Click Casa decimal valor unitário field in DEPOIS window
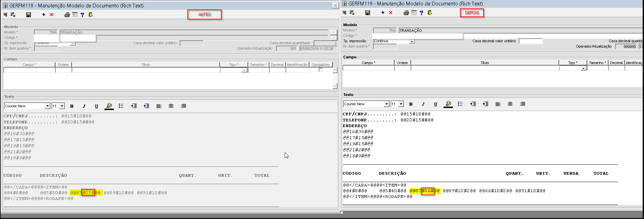Viewport: 644px width, 219px height. coord(531,41)
